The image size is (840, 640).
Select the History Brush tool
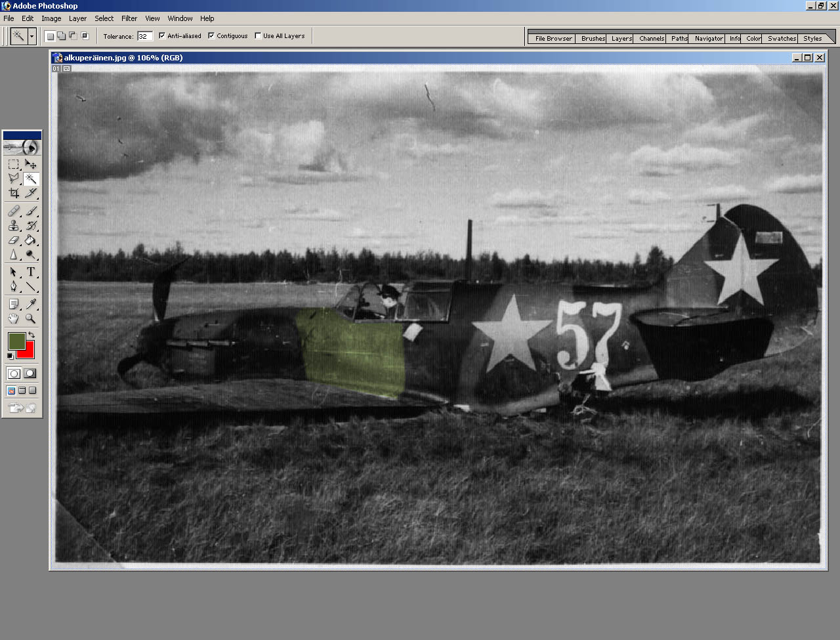coord(31,226)
